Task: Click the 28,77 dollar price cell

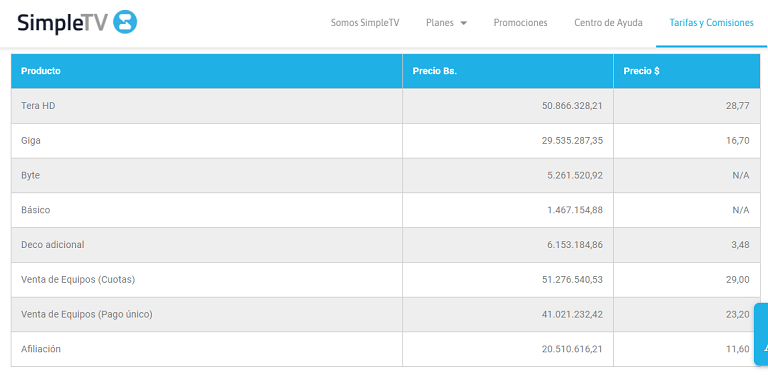Action: click(x=687, y=106)
